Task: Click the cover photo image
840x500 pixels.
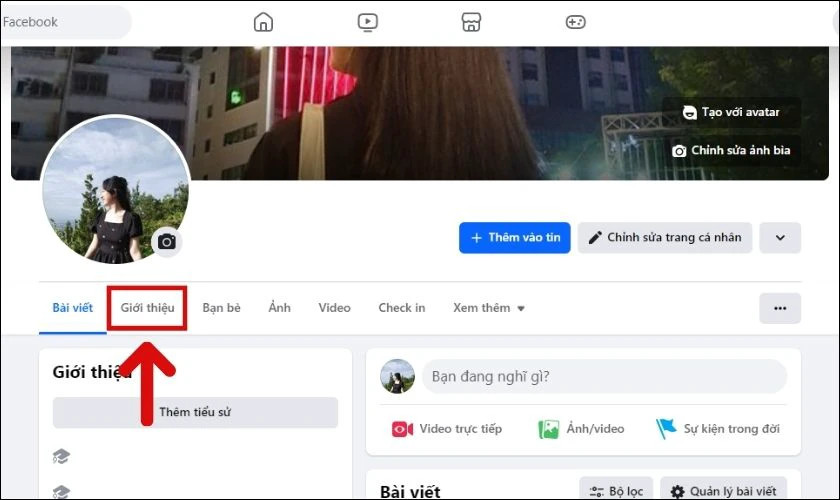Action: coord(419,113)
